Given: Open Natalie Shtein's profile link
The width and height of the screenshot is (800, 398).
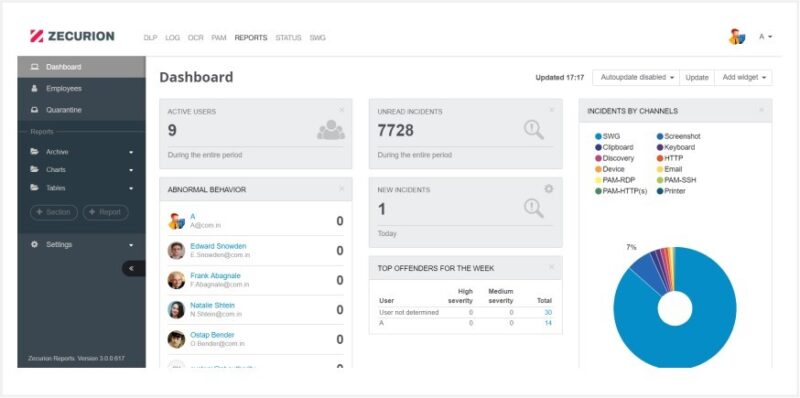Looking at the screenshot, I should [213, 305].
